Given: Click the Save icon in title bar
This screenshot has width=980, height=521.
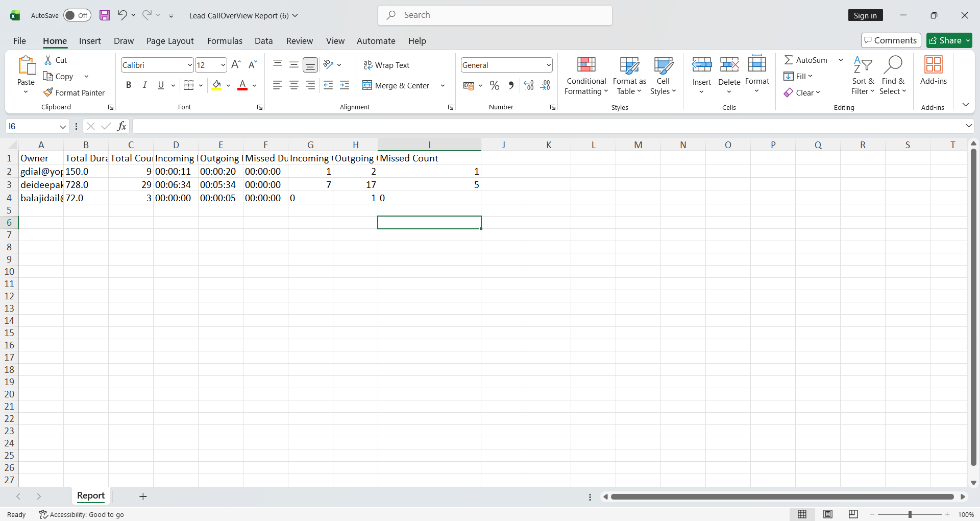Looking at the screenshot, I should (x=105, y=15).
